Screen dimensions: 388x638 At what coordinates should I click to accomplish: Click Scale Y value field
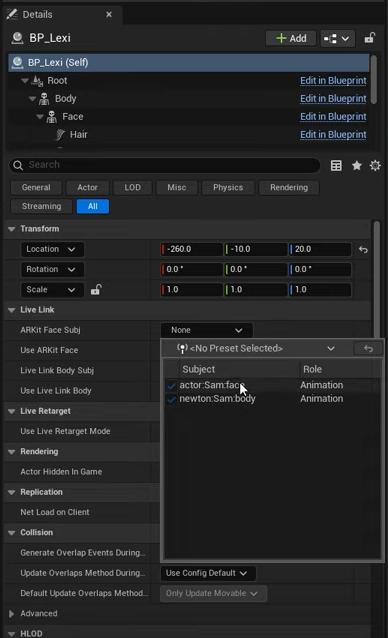256,290
